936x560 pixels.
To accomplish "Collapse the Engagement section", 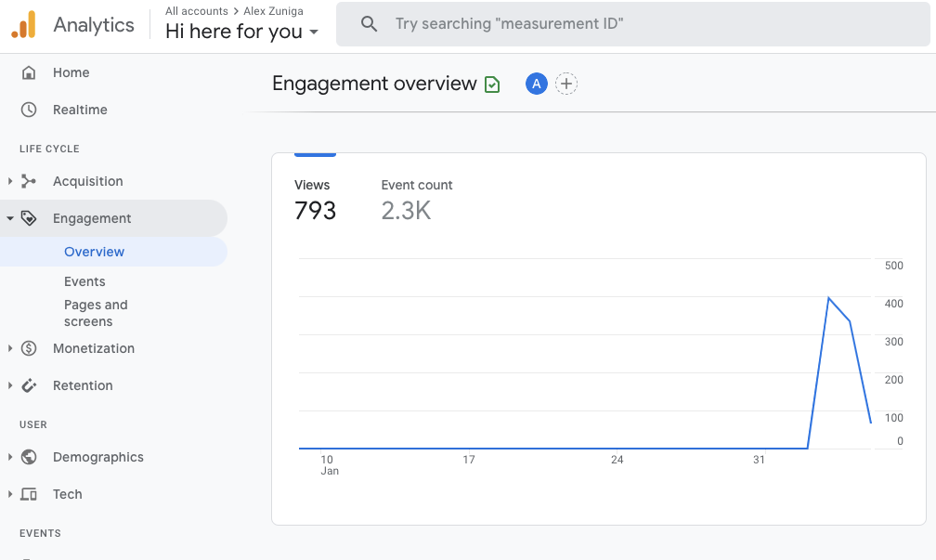I will pos(10,217).
